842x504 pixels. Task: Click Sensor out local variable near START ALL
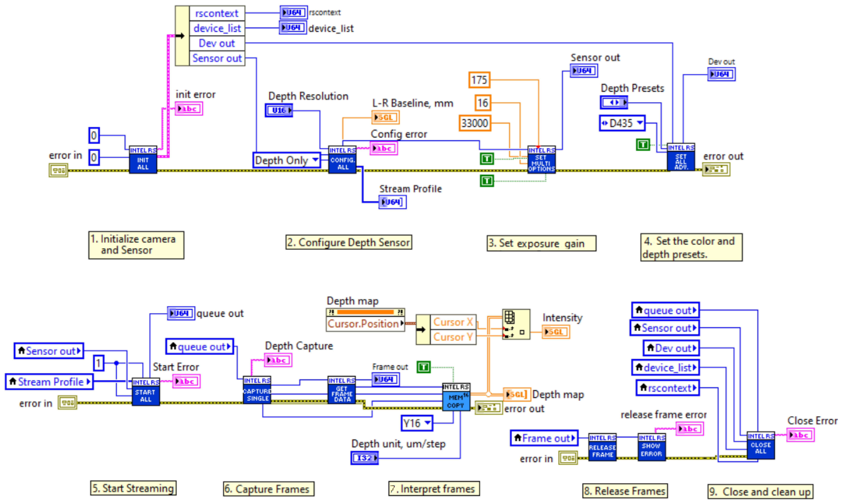(49, 351)
